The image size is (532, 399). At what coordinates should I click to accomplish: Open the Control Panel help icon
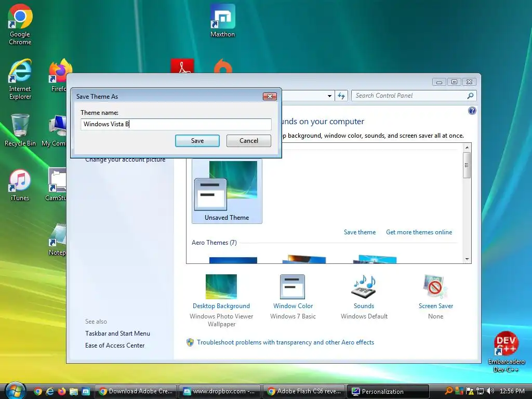pyautogui.click(x=472, y=111)
